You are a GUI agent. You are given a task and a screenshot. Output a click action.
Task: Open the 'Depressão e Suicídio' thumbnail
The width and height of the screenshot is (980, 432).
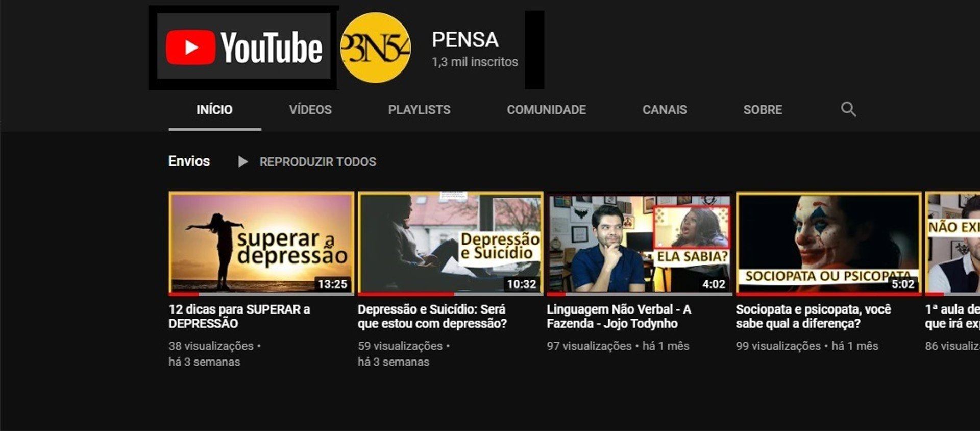(450, 244)
